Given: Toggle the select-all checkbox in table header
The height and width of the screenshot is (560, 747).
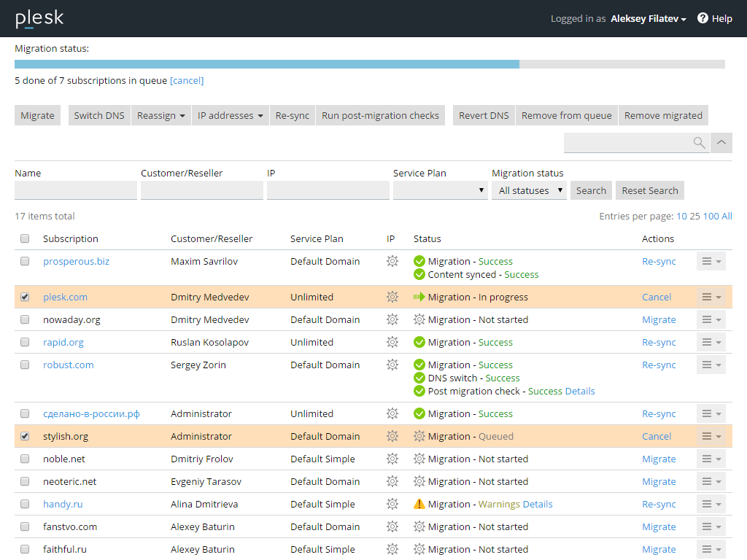Looking at the screenshot, I should click(25, 238).
